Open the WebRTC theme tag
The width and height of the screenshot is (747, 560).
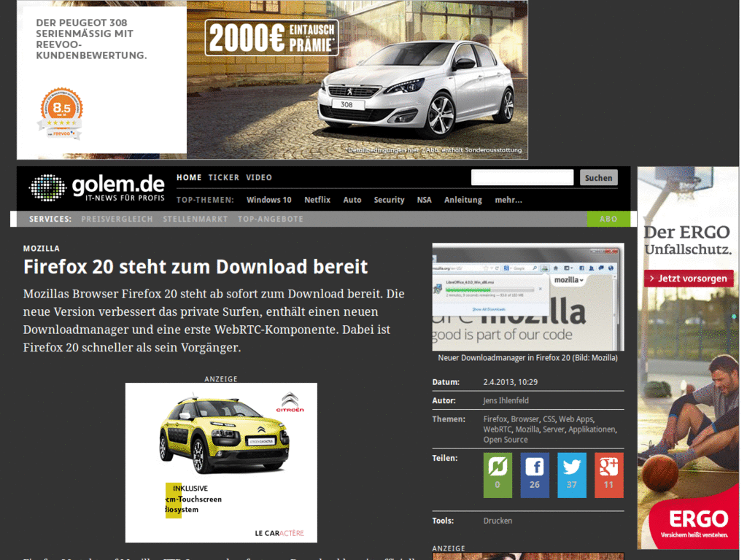498,429
